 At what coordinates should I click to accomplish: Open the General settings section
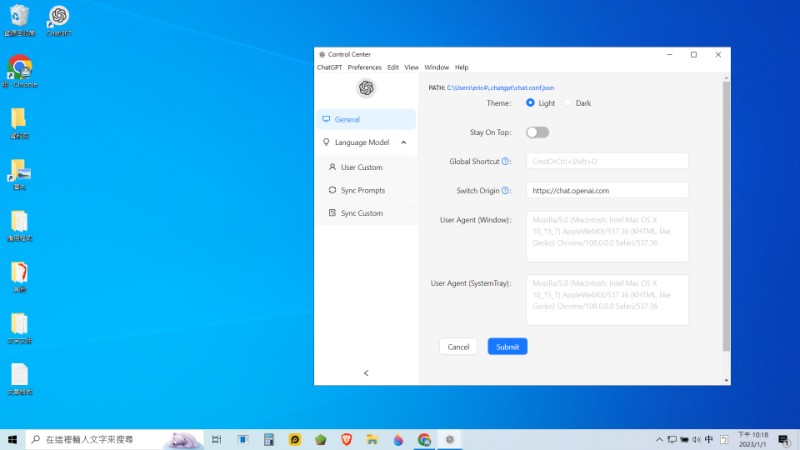click(x=366, y=119)
